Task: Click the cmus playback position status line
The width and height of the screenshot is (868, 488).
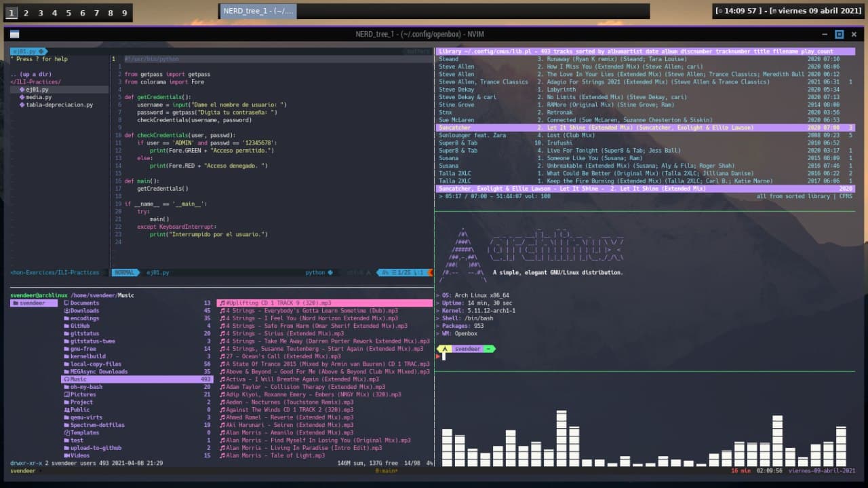Action: pyautogui.click(x=495, y=196)
